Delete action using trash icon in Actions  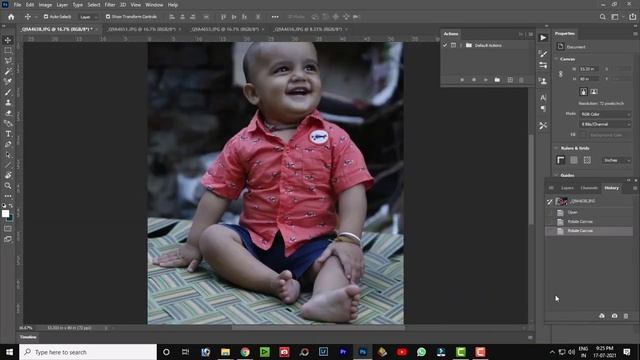521,80
